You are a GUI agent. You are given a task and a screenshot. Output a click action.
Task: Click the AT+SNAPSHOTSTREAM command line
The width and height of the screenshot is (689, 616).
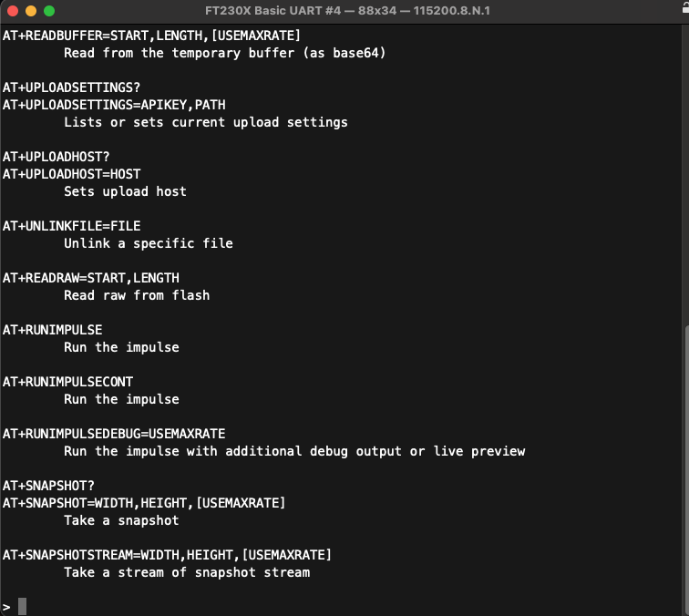(167, 555)
